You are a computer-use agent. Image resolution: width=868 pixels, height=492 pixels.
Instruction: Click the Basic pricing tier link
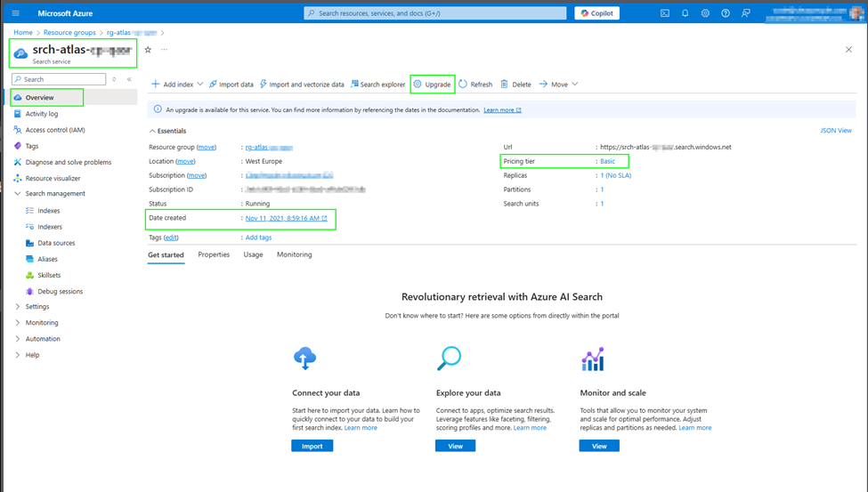pos(607,162)
